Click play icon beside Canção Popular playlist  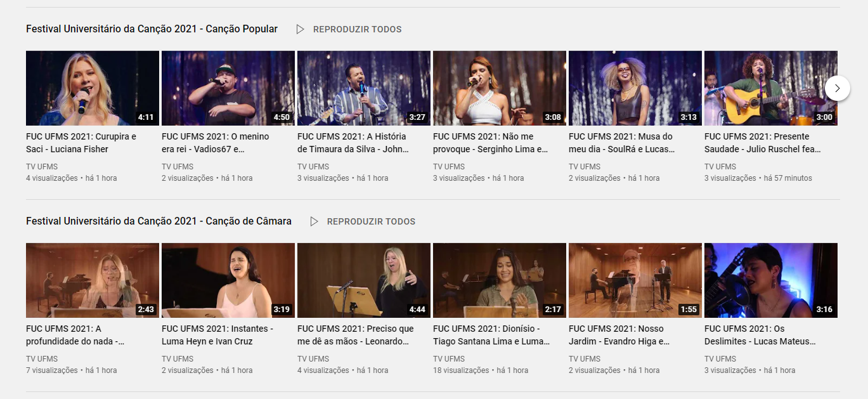301,29
